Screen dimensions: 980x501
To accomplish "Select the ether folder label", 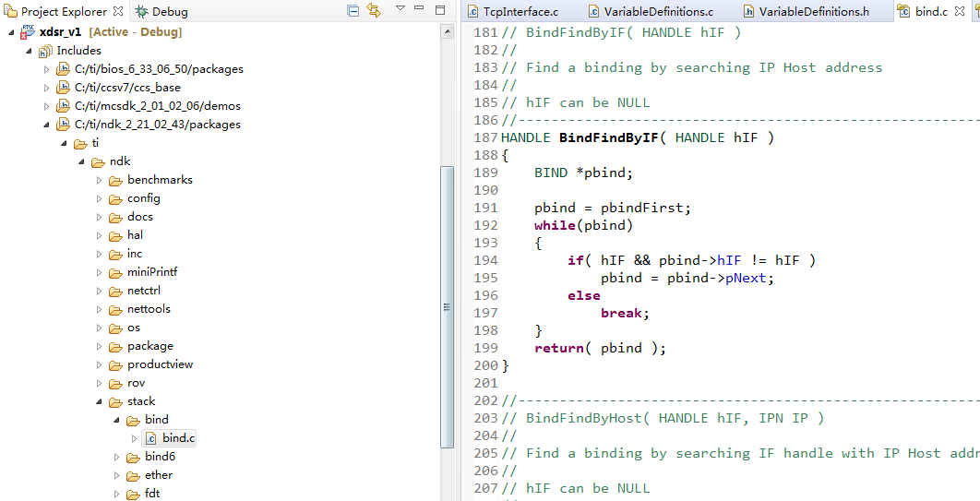I will (159, 475).
